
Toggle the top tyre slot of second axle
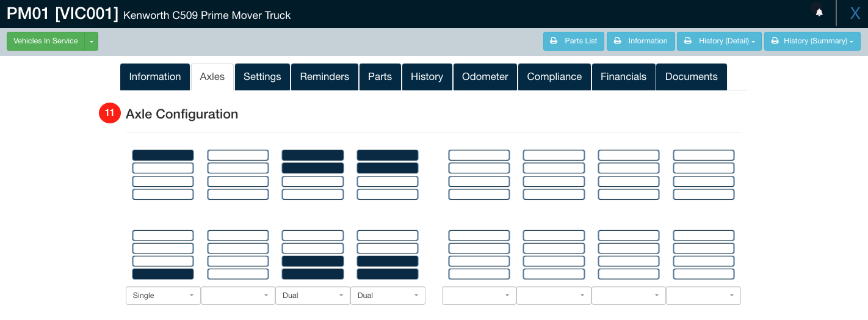click(x=238, y=155)
